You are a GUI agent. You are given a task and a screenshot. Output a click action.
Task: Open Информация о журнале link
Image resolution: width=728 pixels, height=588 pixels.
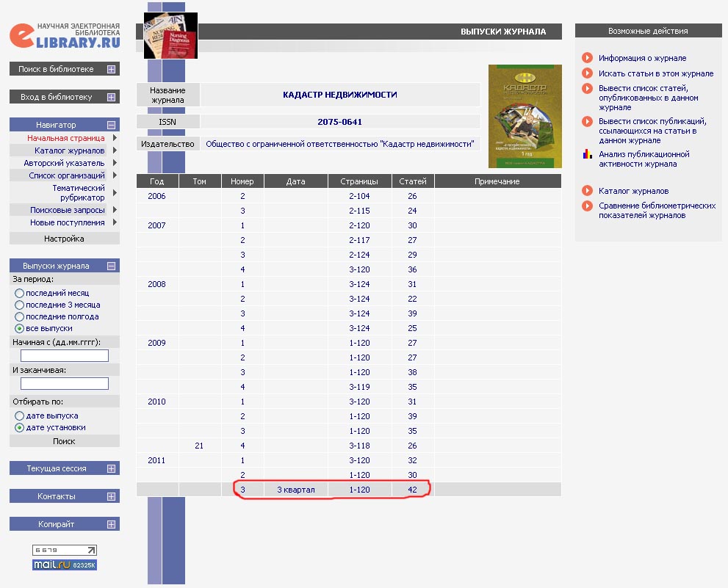point(642,58)
